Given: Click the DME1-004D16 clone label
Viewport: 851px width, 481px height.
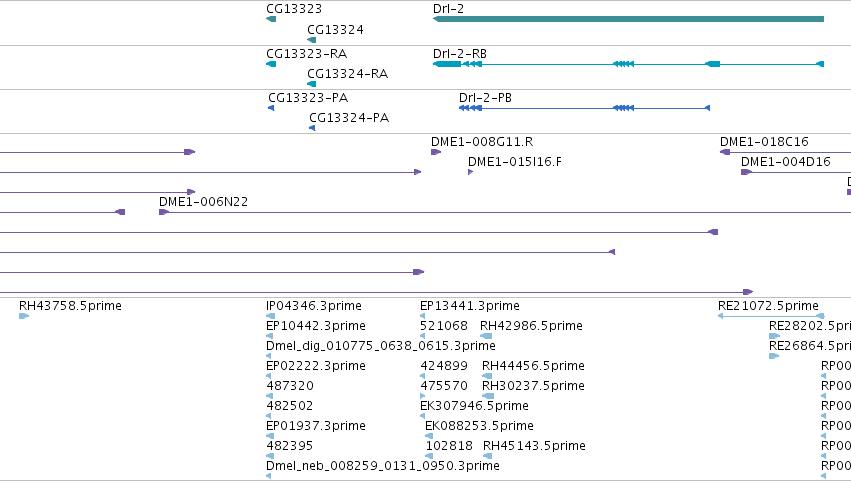Looking at the screenshot, I should (x=785, y=162).
